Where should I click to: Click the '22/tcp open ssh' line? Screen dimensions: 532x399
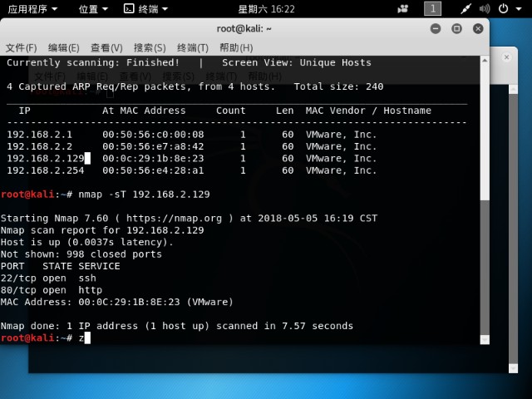(x=48, y=278)
